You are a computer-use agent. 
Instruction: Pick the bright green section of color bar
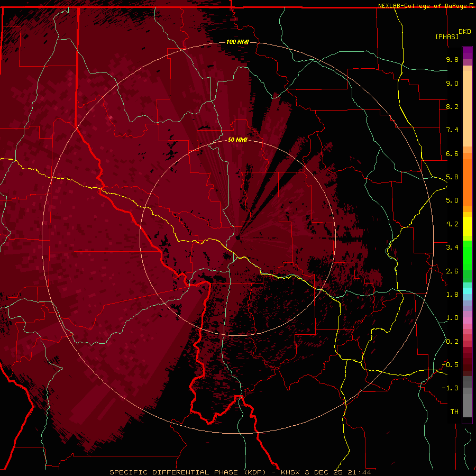coord(467,255)
